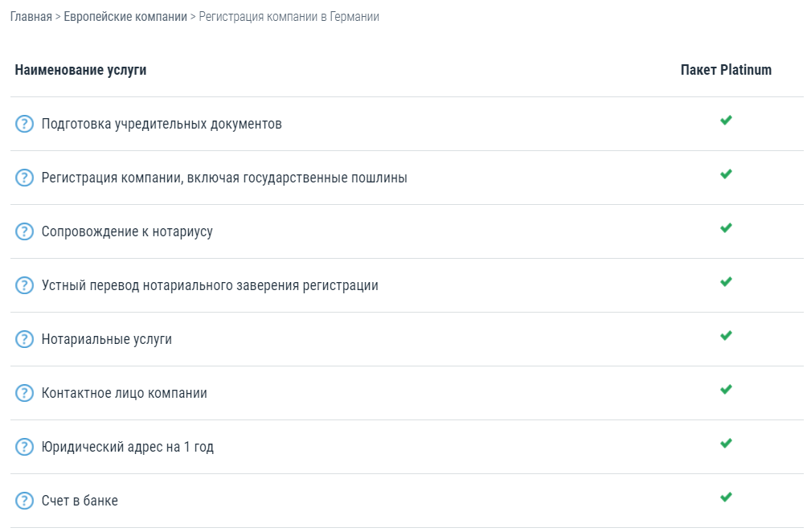The height and width of the screenshot is (532, 807).
Task: Click help icon beside Устный перевод row
Action: 25,285
